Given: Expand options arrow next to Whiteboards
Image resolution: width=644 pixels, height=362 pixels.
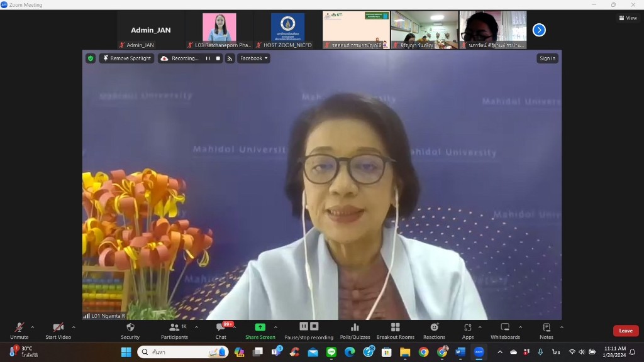Looking at the screenshot, I should point(520,327).
